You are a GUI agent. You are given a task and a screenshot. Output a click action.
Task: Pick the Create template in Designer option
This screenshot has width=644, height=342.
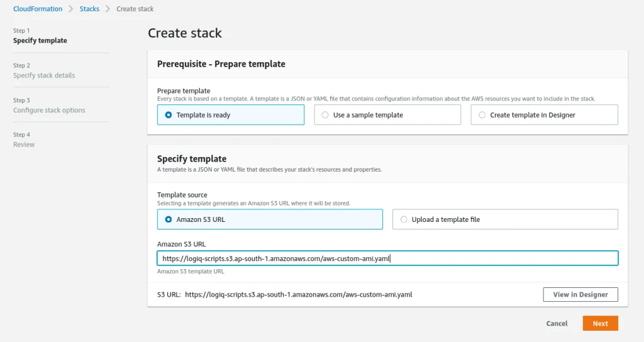[482, 115]
